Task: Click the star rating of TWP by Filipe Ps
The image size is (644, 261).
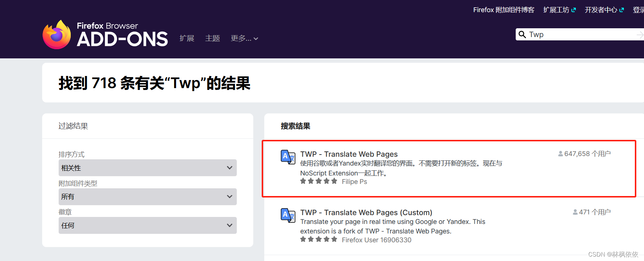Action: pos(319,181)
